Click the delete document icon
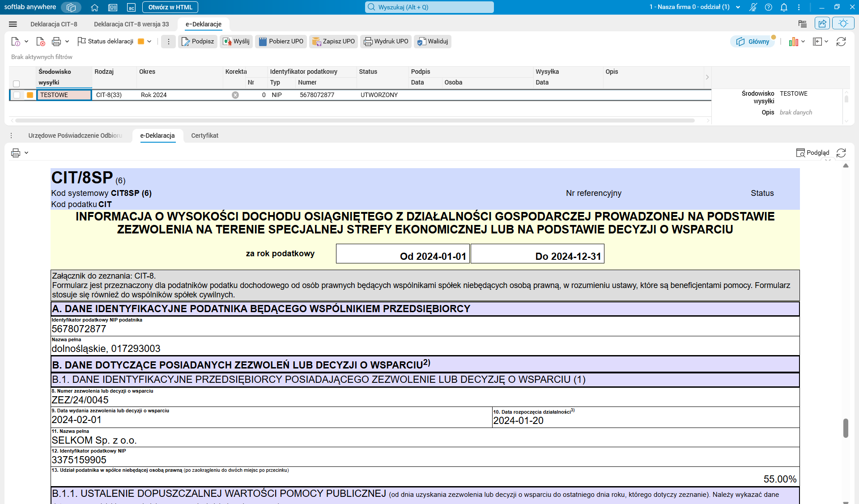 tap(41, 41)
